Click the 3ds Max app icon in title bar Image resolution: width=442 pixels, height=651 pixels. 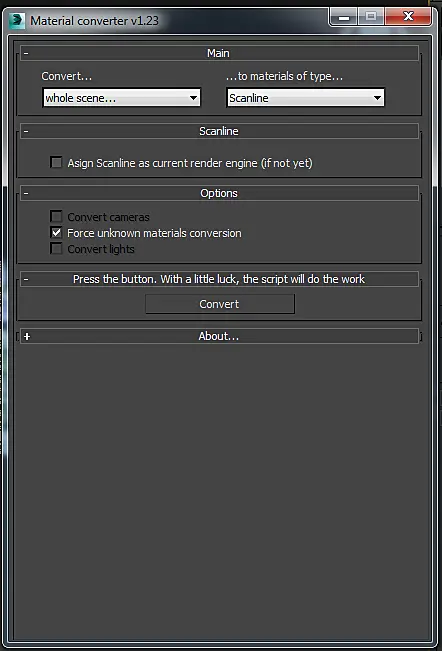click(x=17, y=20)
